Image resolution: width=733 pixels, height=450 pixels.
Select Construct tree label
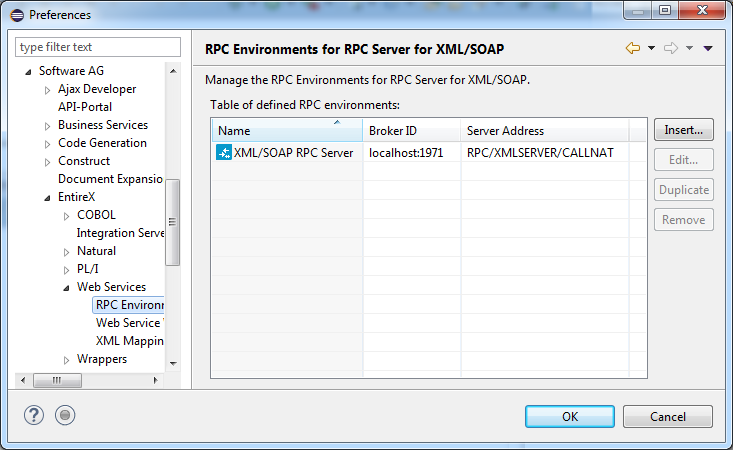coord(84,161)
